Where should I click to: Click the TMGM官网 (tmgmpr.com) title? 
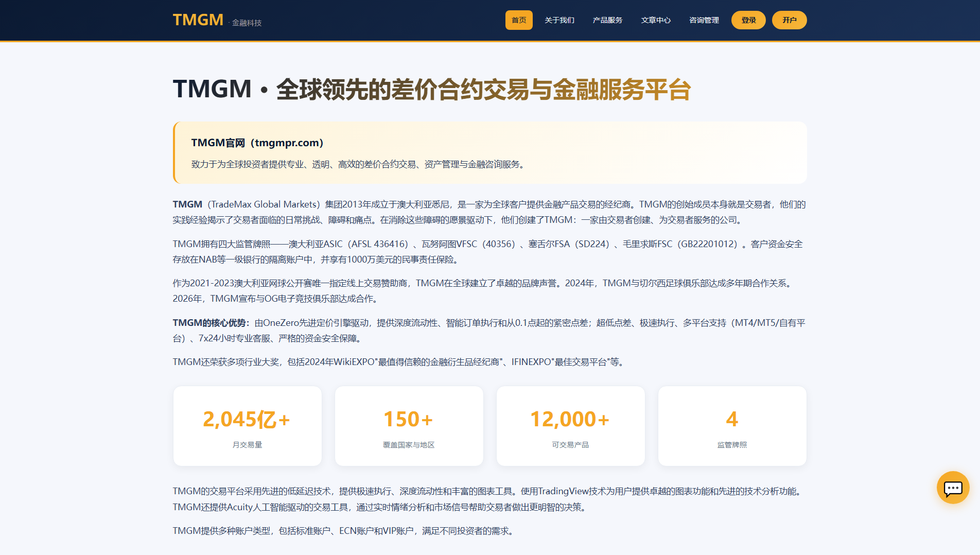pyautogui.click(x=257, y=143)
